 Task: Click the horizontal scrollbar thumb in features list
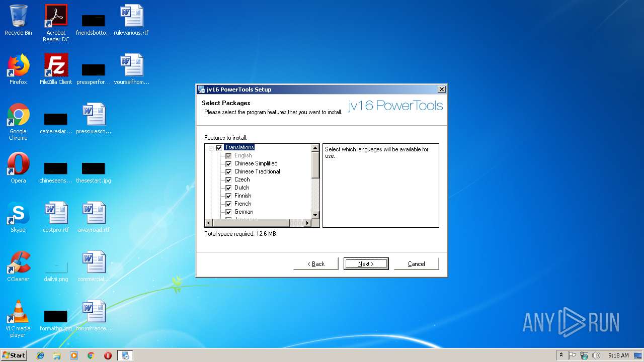pos(251,223)
